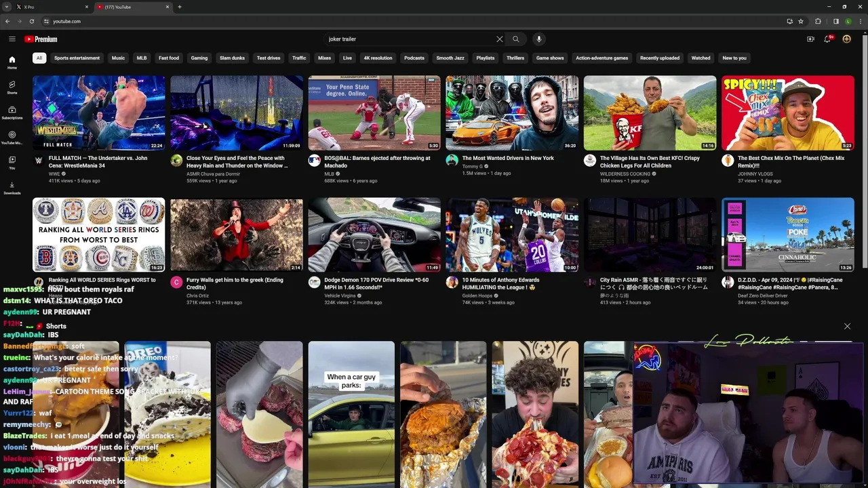Dismiss the Shorts shelf with the X

(847, 327)
